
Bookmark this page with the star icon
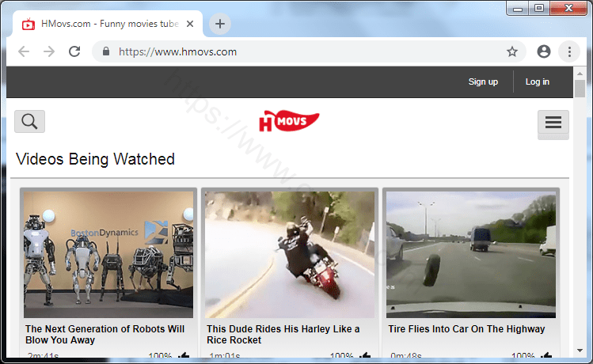coord(512,51)
